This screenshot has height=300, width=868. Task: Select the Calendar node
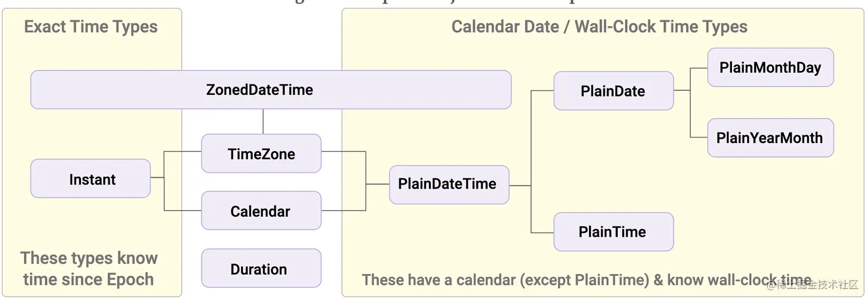pos(261,210)
